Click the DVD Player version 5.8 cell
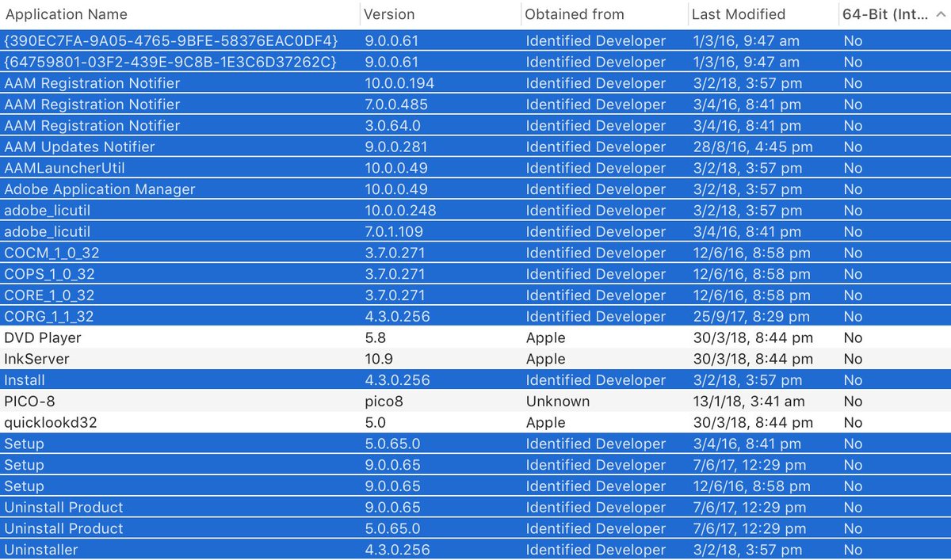Image resolution: width=951 pixels, height=560 pixels. pyautogui.click(x=374, y=337)
